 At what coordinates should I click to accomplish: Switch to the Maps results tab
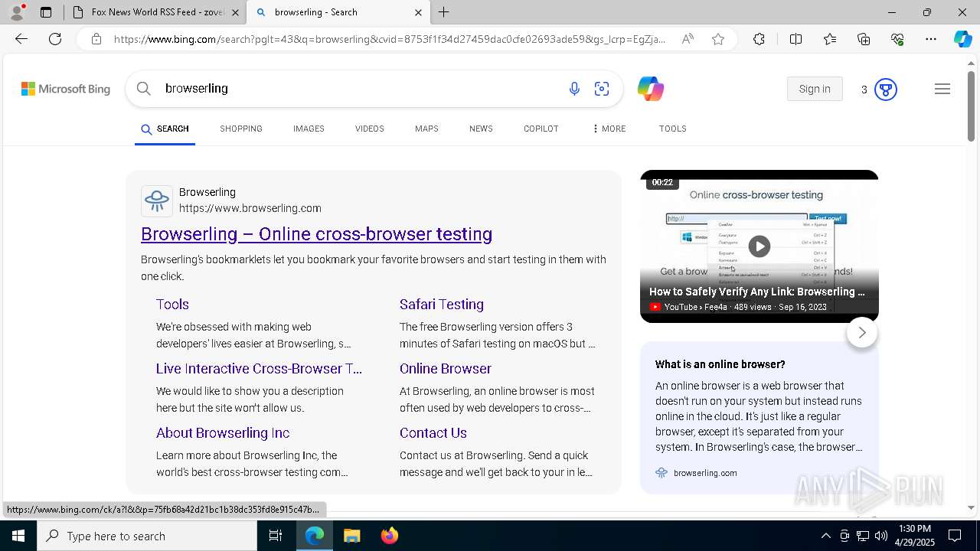point(426,129)
